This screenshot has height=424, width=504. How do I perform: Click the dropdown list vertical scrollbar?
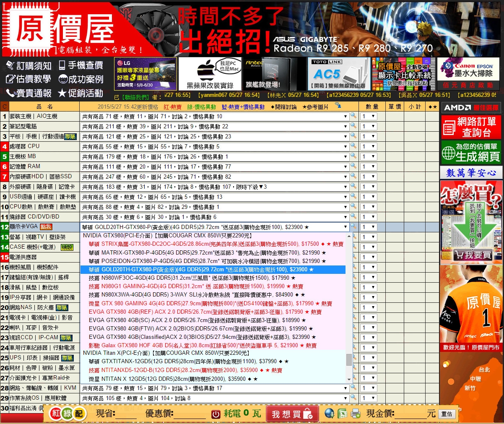click(349, 307)
